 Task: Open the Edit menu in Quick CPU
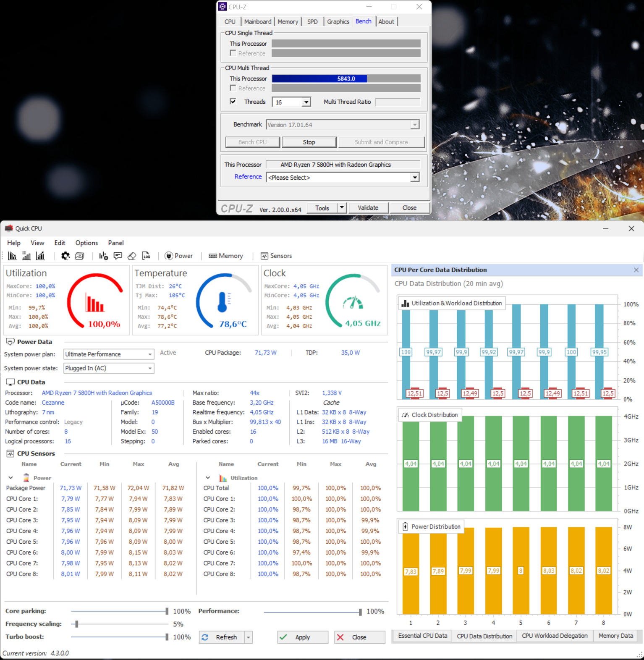tap(60, 243)
